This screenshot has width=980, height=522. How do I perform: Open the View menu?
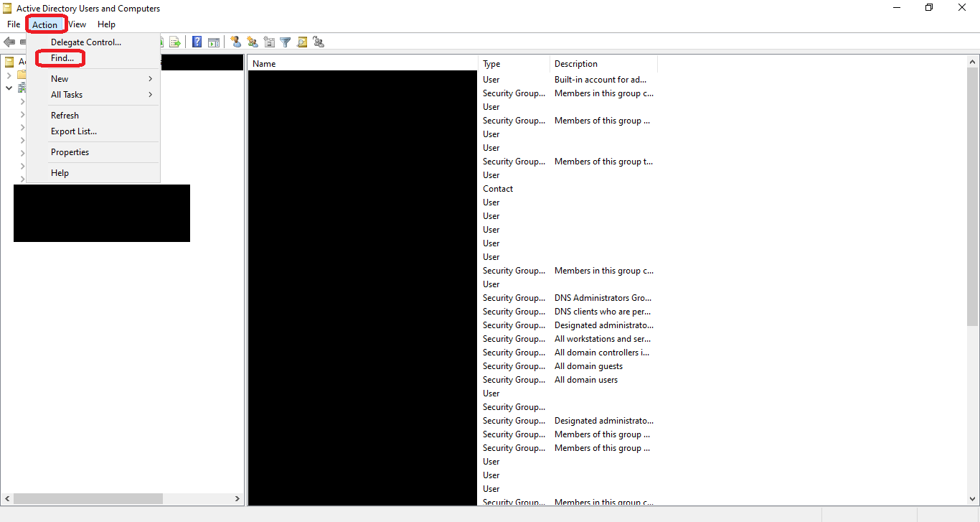coord(77,24)
